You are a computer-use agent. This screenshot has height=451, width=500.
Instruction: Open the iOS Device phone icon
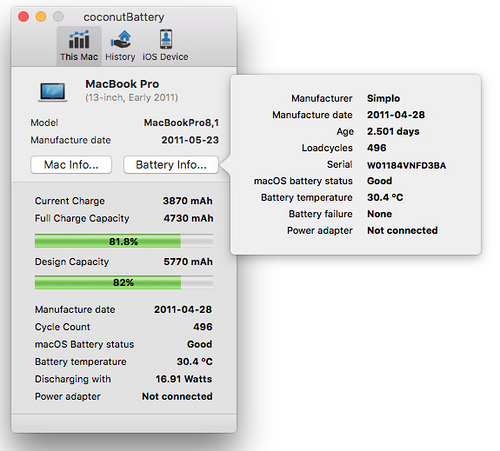[166, 39]
